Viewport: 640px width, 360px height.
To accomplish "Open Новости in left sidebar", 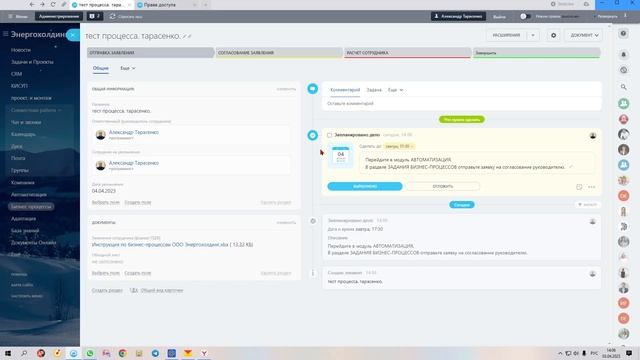I will pos(21,50).
